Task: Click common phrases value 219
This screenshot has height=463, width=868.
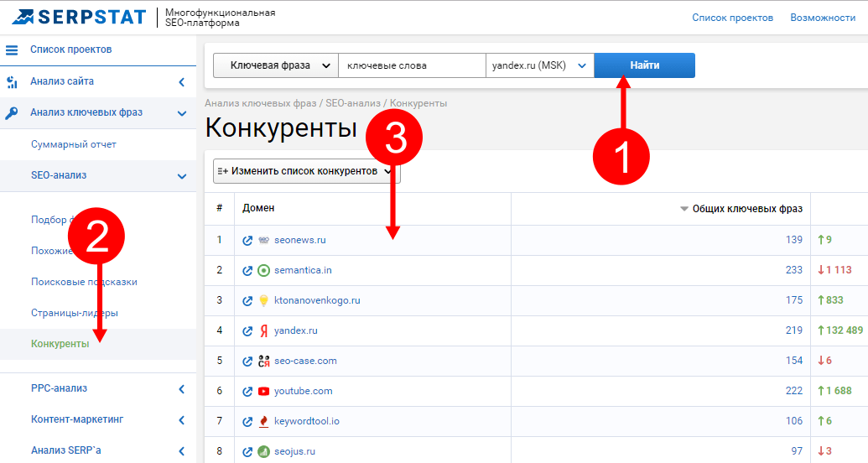Action: tap(794, 330)
